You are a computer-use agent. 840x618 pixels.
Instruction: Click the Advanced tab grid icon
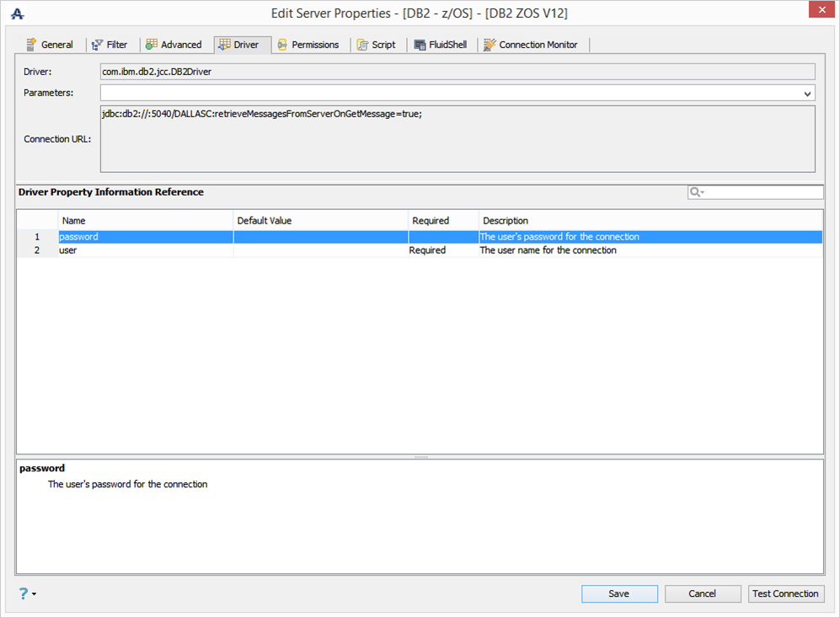tap(152, 45)
